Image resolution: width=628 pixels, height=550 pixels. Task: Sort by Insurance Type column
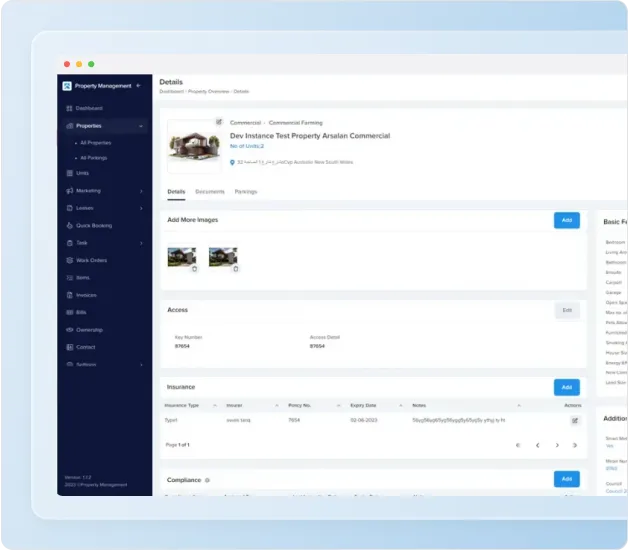coord(215,406)
